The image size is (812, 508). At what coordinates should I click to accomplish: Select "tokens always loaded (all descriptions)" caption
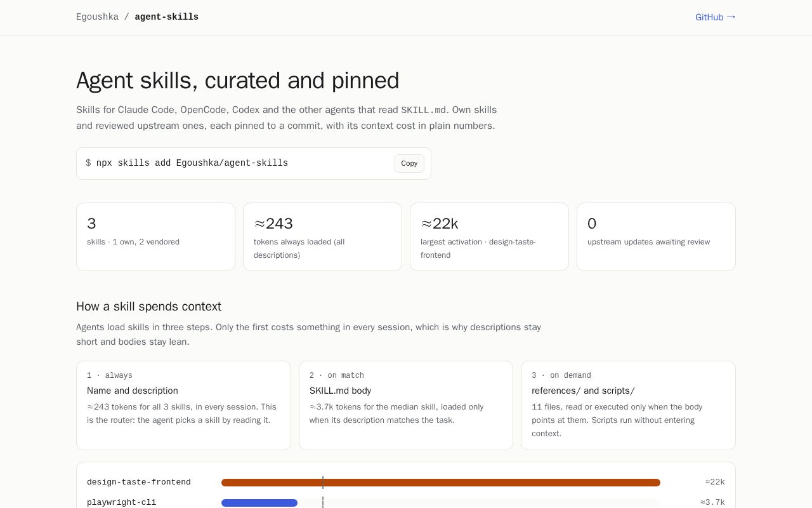pos(299,248)
